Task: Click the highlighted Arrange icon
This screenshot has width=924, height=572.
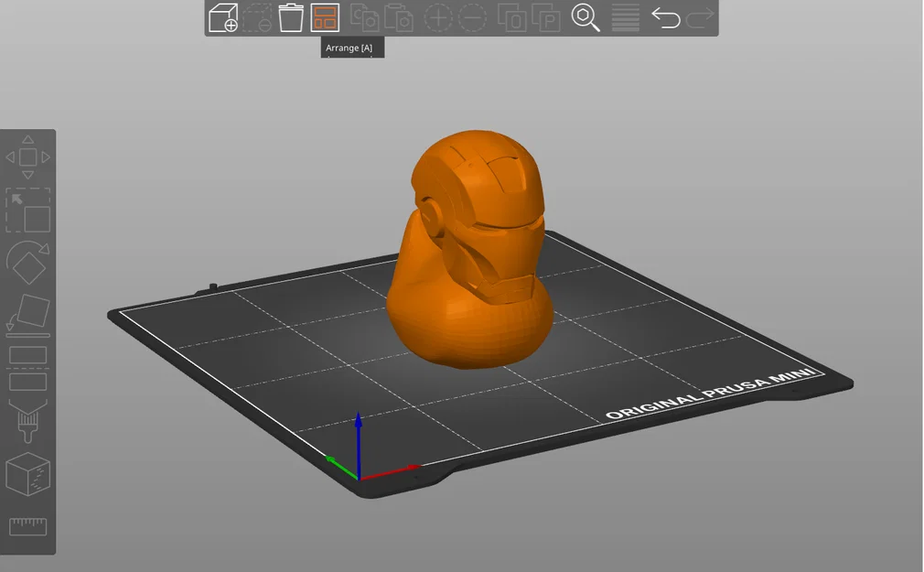Action: (x=325, y=17)
